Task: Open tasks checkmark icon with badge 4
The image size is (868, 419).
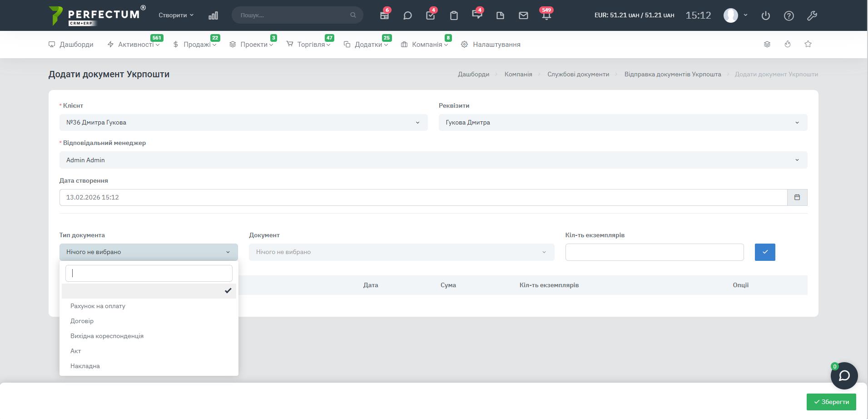Action: 431,15
